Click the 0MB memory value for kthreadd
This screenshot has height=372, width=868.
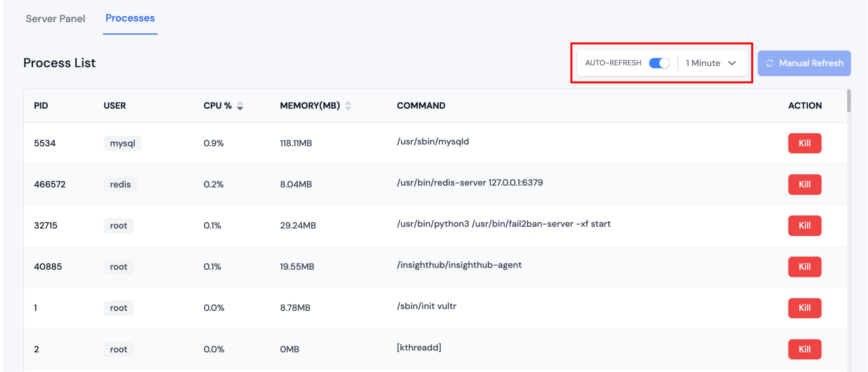[x=289, y=349]
